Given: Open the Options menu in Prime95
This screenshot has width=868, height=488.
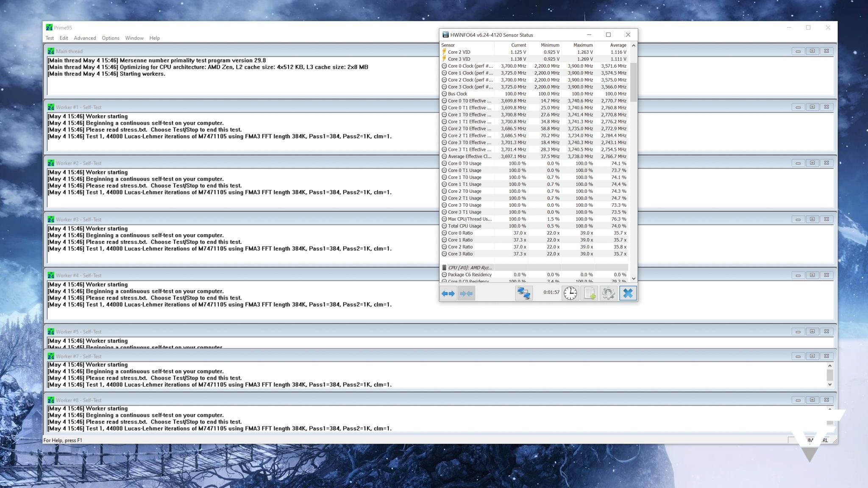Looking at the screenshot, I should [111, 38].
